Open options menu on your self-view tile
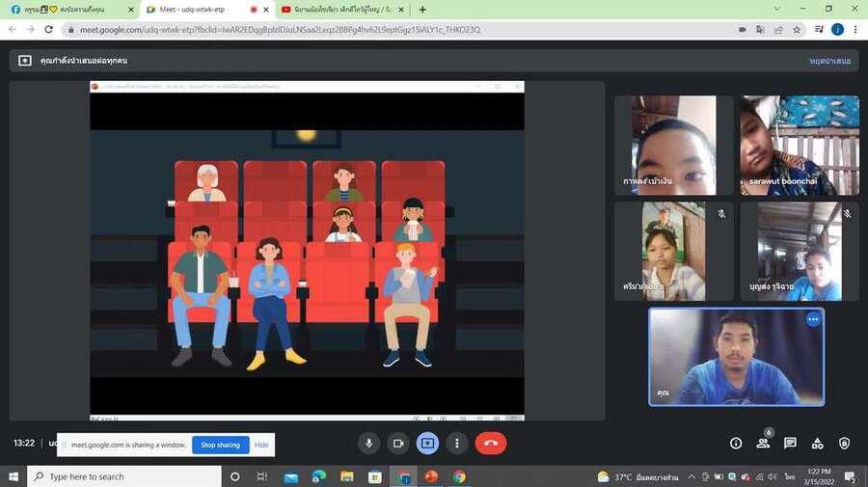This screenshot has width=868, height=487. click(813, 319)
